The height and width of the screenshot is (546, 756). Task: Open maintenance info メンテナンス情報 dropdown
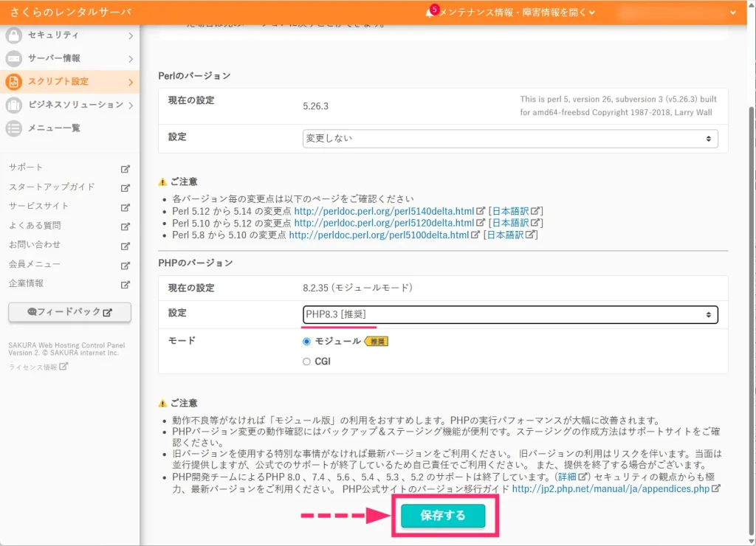(x=517, y=12)
